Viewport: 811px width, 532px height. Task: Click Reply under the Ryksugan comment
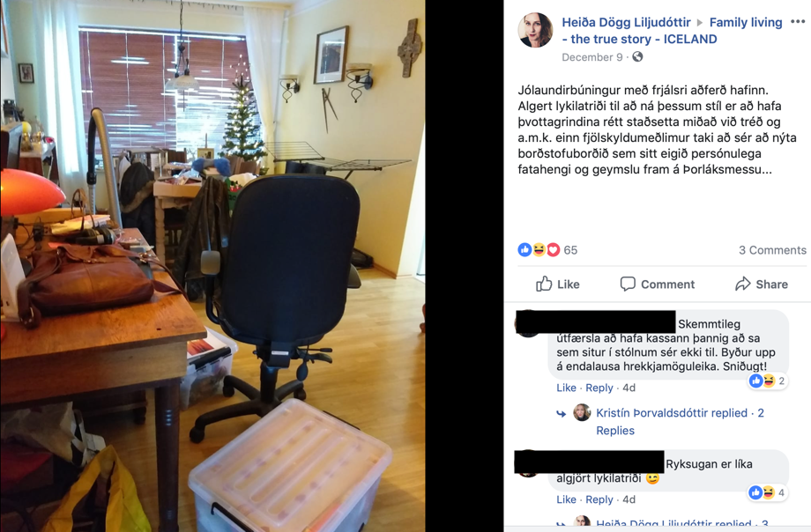click(599, 499)
